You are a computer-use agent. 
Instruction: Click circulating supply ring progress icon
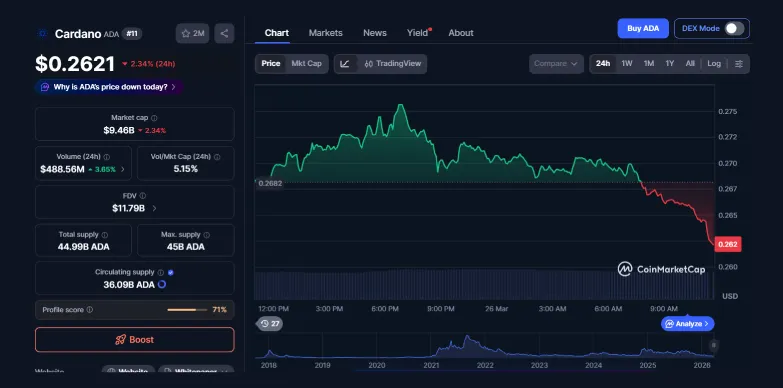[x=162, y=285]
